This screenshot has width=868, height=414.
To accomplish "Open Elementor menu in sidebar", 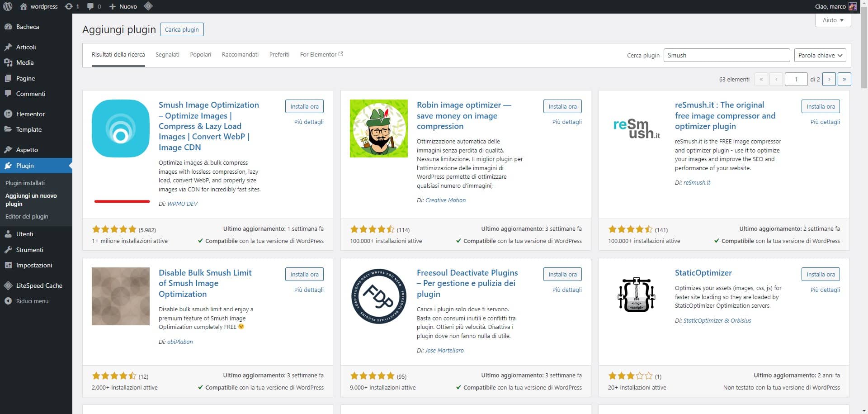I will click(36, 114).
